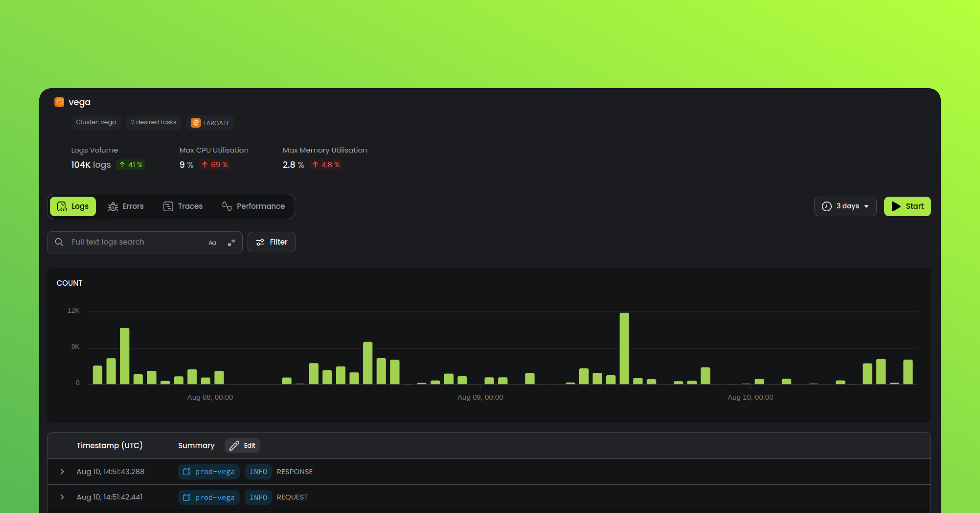Click the case-sensitive match icon (Aa)
Image resolution: width=980 pixels, height=513 pixels.
(212, 242)
